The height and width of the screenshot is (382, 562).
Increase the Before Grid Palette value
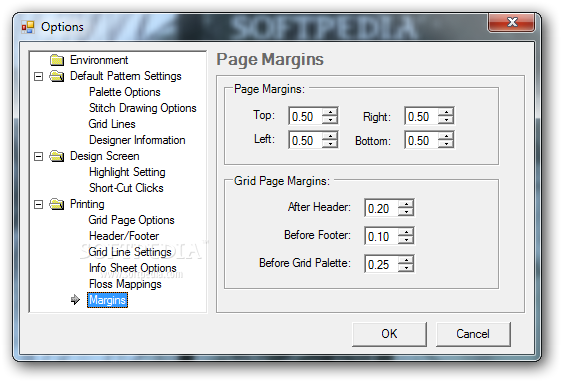point(406,259)
